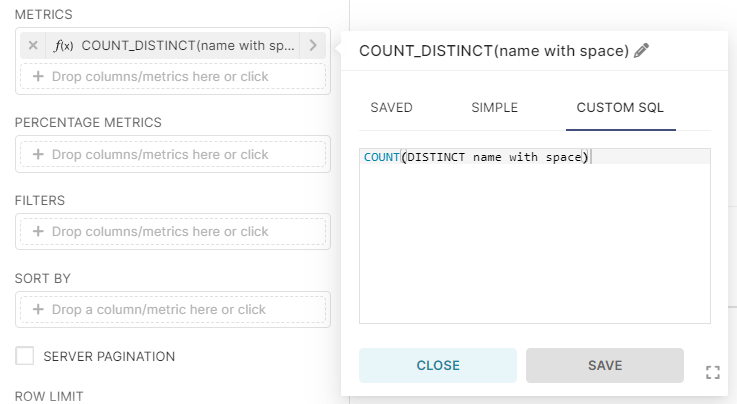737x404 pixels.
Task: Select the Custom SQL tab
Action: click(x=620, y=108)
